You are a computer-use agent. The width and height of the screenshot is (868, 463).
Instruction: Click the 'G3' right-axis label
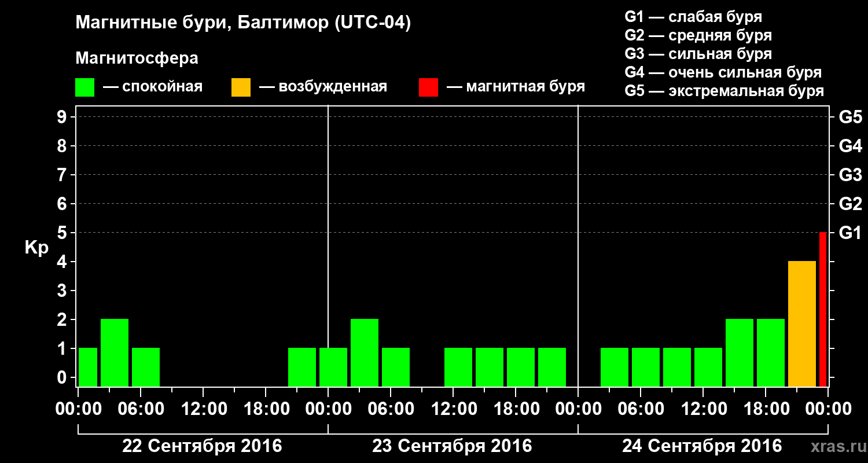(850, 175)
